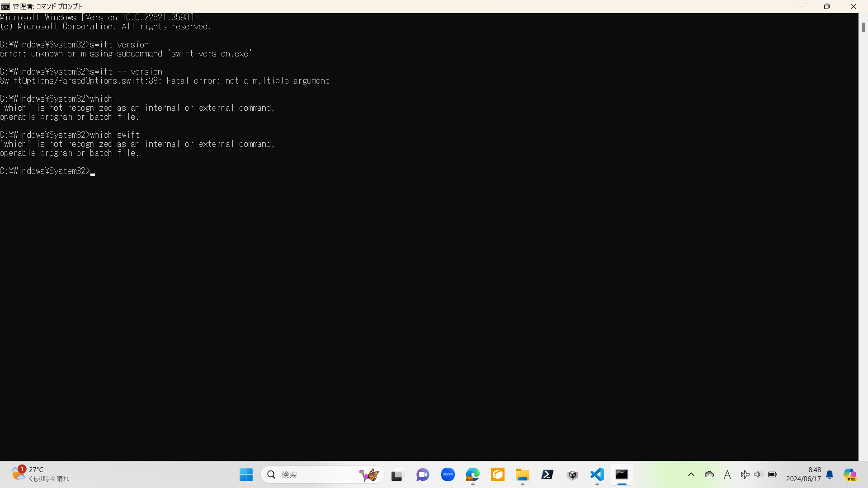
Task: Open Zoom from the taskbar
Action: (448, 474)
